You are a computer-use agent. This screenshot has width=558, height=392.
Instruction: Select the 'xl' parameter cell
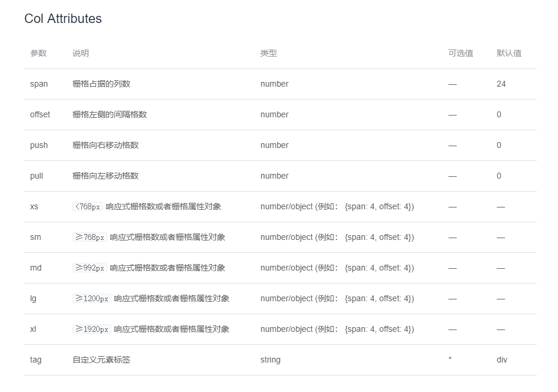[x=33, y=329]
